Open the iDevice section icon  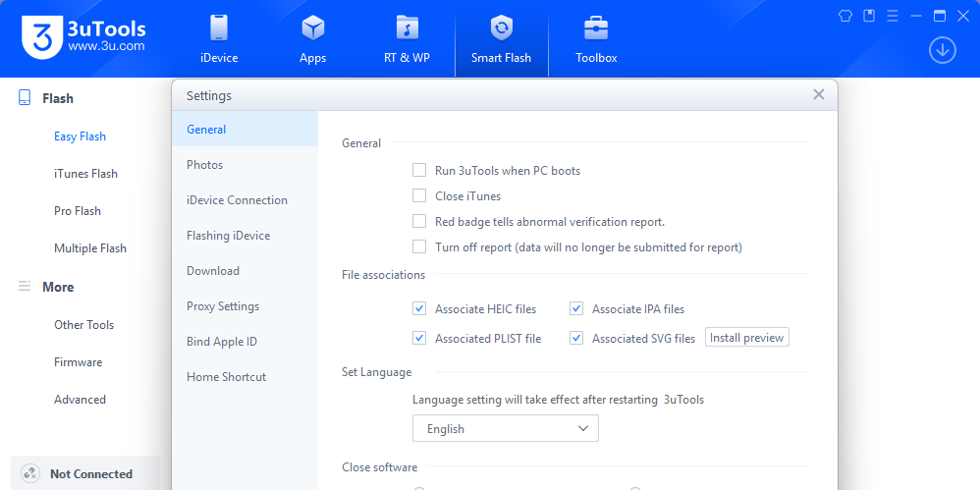click(x=219, y=27)
